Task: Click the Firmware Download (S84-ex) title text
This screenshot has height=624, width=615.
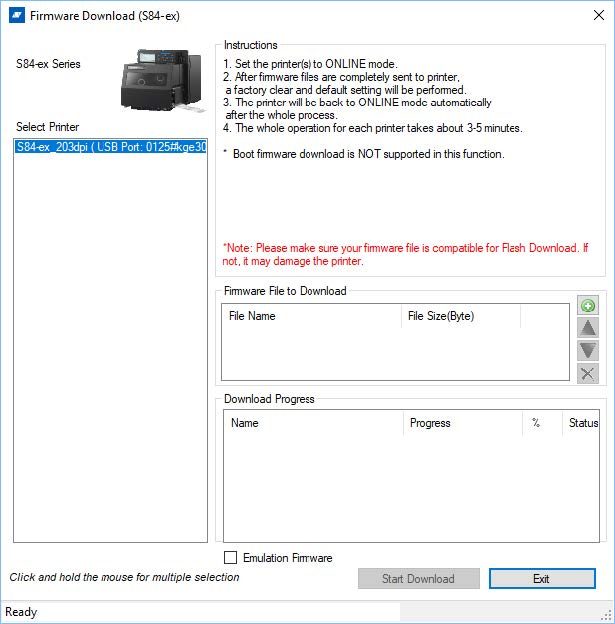Action: point(105,16)
